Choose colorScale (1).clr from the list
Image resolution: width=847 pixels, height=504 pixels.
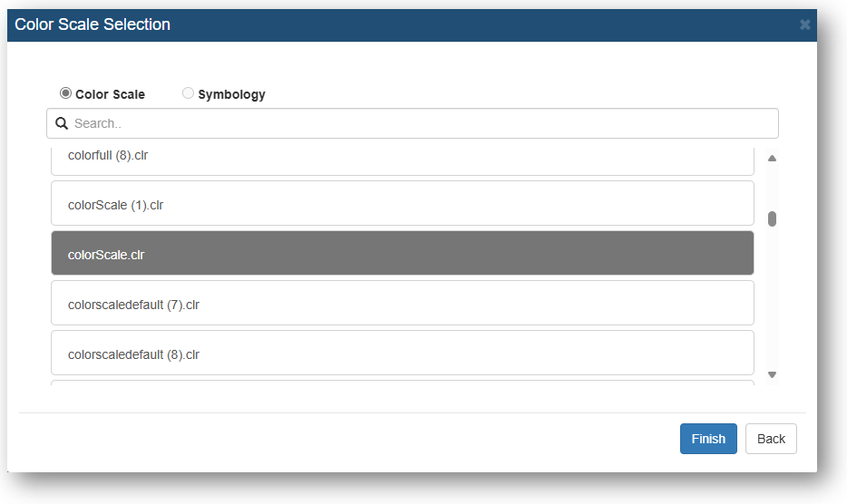[403, 203]
